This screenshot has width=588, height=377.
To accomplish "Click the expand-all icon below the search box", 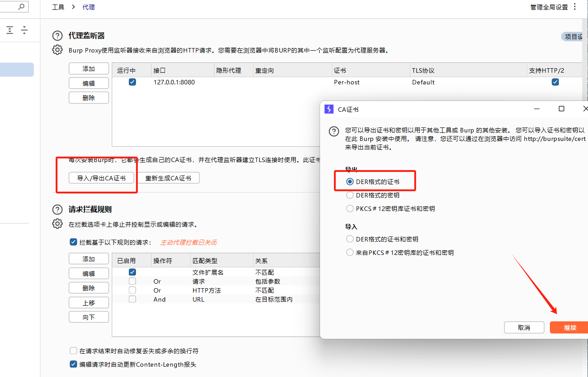I will tap(10, 30).
